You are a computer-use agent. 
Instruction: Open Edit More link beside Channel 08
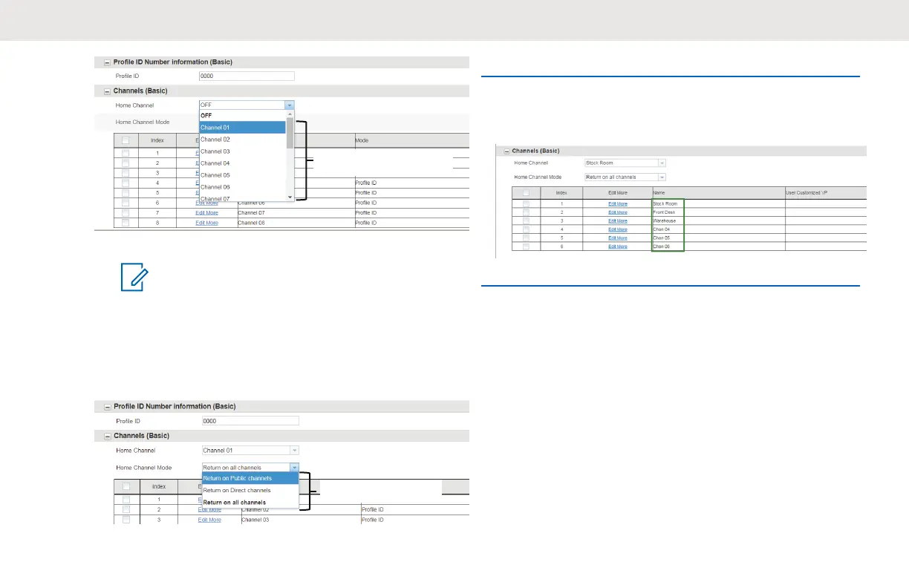[207, 223]
